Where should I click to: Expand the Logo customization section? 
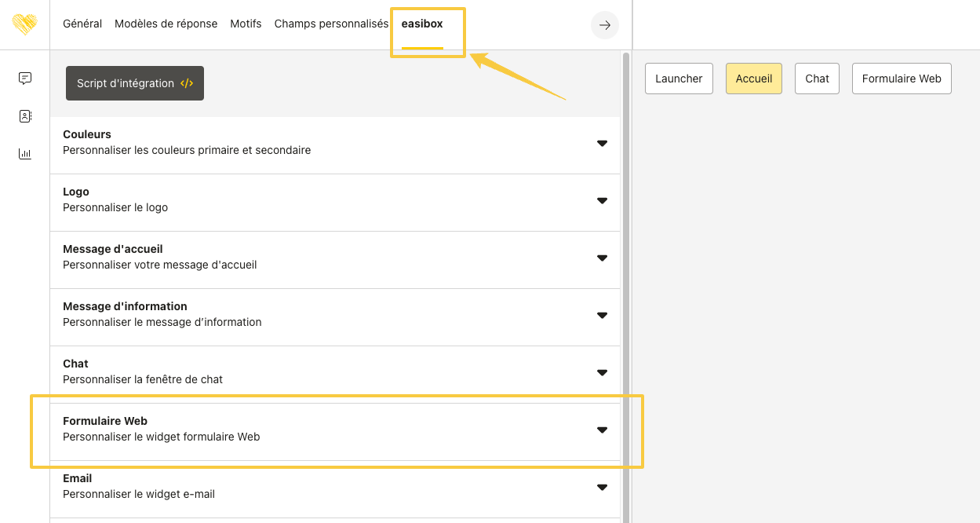[x=602, y=200]
